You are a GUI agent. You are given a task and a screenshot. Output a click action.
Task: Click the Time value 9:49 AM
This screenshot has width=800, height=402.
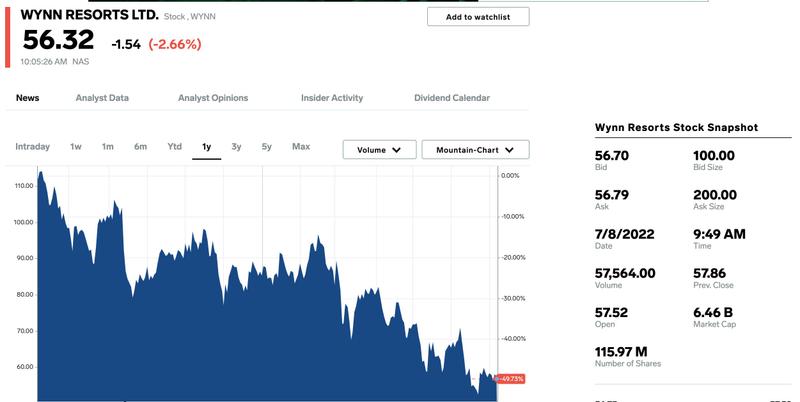(x=719, y=234)
